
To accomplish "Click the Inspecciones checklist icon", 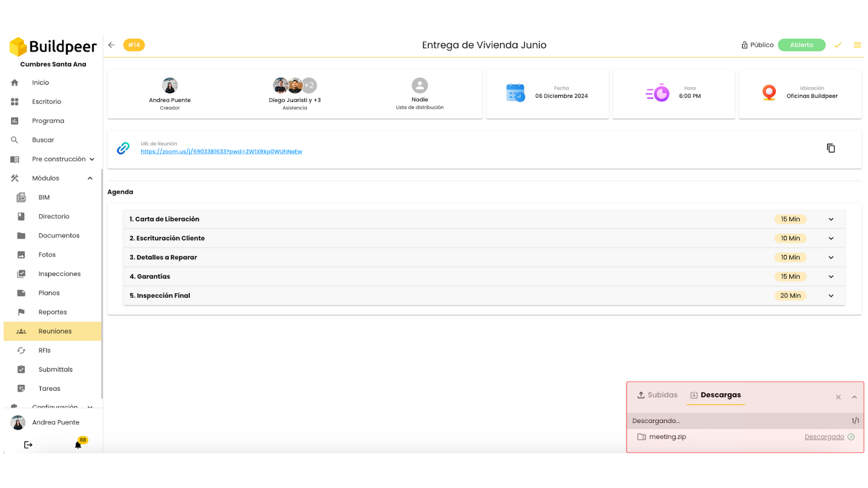I will (21, 274).
